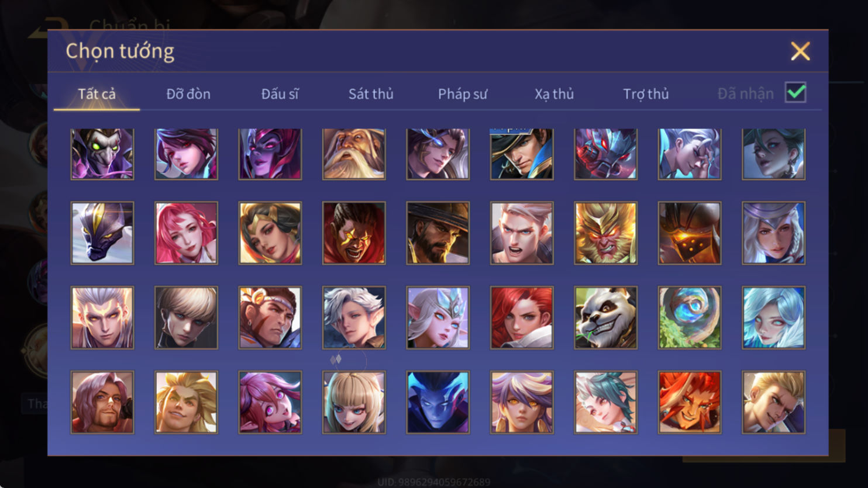Show the Pháp sư heroes tab
Image resolution: width=868 pixels, height=488 pixels.
point(462,94)
